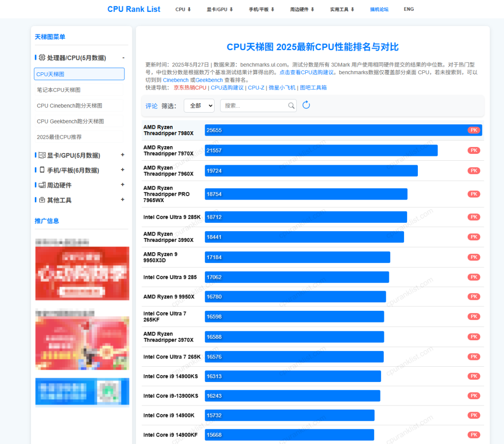Click the phone icon beside 手机/平板
The height and width of the screenshot is (444, 504).
42,170
